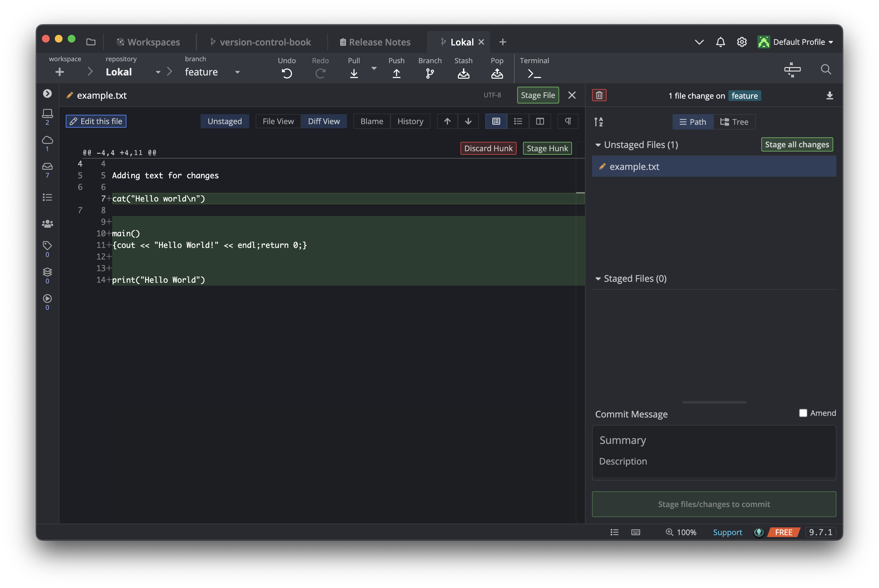Click the Stage Hunk button
The height and width of the screenshot is (588, 879).
pyautogui.click(x=547, y=148)
